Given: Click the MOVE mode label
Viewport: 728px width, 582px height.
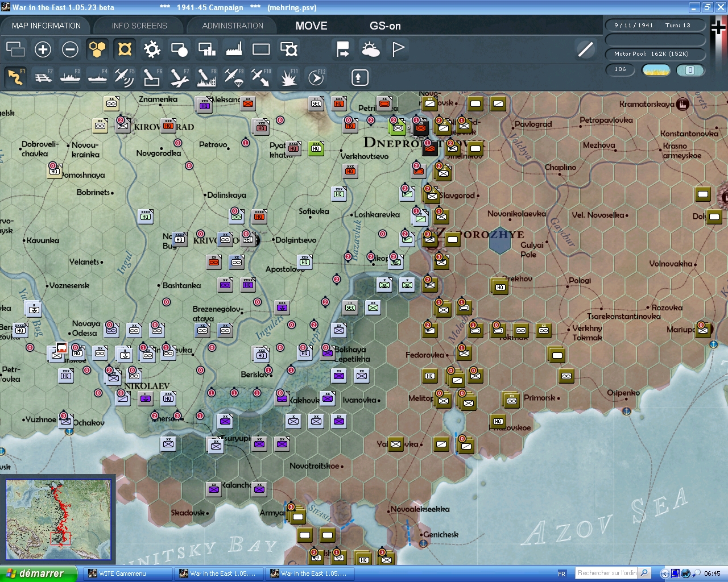Looking at the screenshot, I should point(312,26).
